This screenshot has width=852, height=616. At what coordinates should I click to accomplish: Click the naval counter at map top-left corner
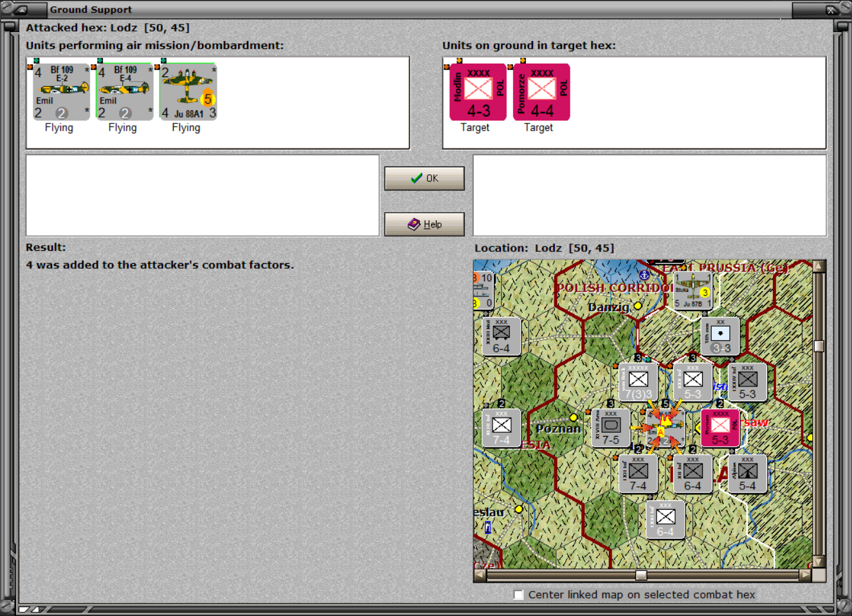(x=484, y=290)
